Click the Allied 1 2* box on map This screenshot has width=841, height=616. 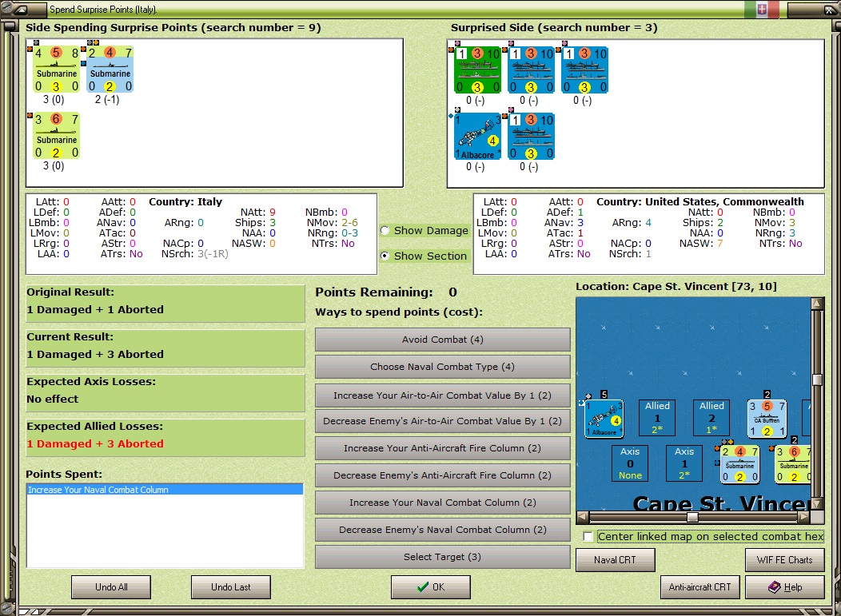(x=657, y=418)
